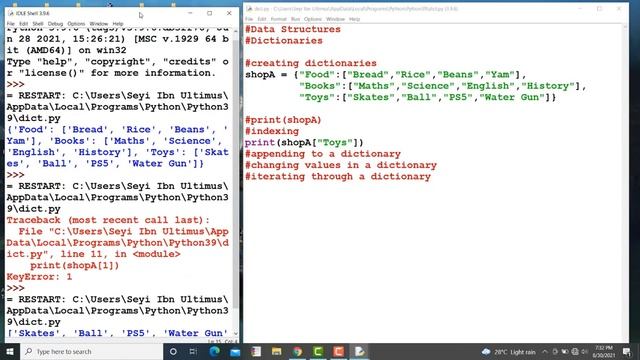640x360 pixels.
Task: Close the IDLE Shell window
Action: 229,13
